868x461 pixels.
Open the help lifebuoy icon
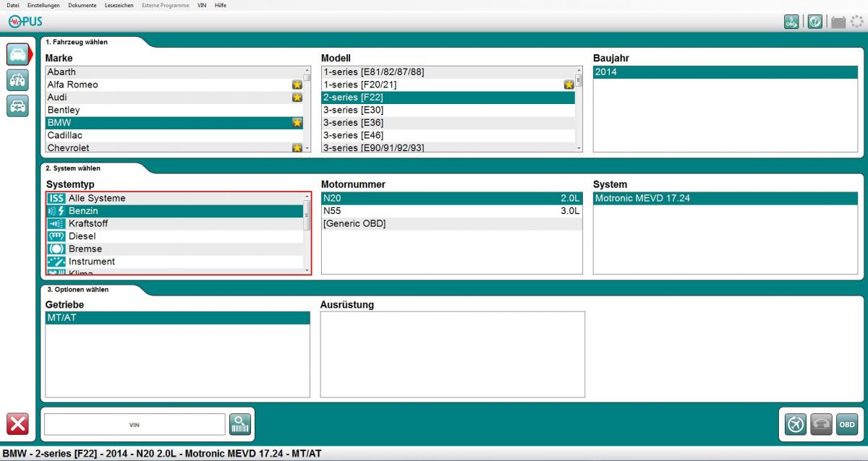coord(814,22)
